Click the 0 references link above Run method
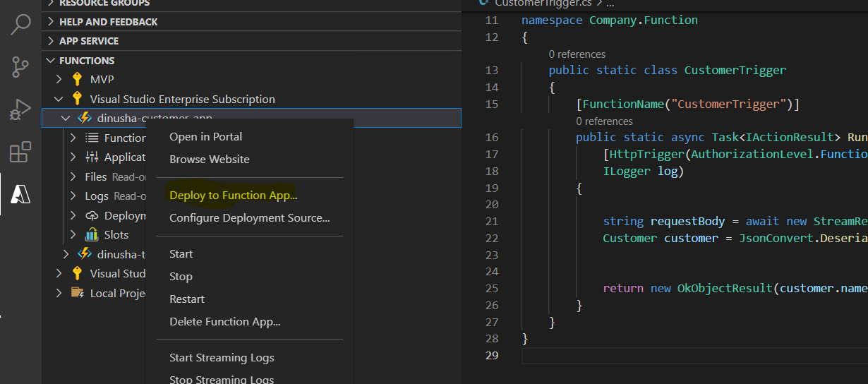This screenshot has width=868, height=384. [604, 121]
